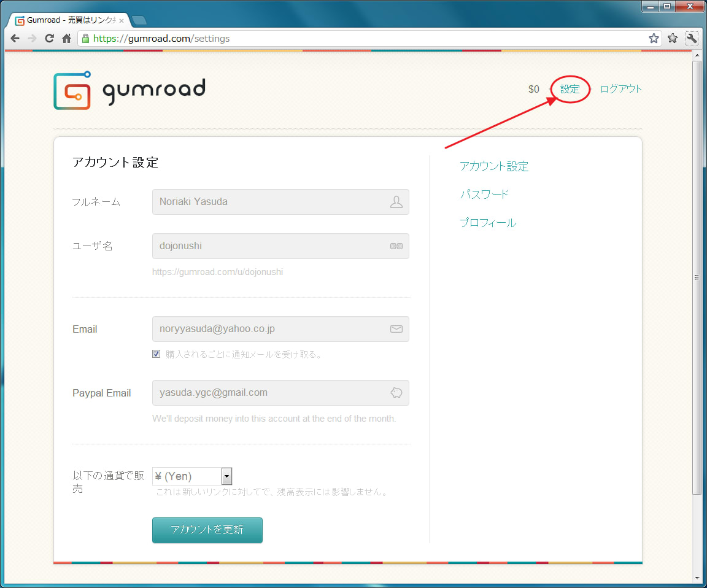Select アカウント設定 in the side menu
This screenshot has width=707, height=588.
(494, 166)
